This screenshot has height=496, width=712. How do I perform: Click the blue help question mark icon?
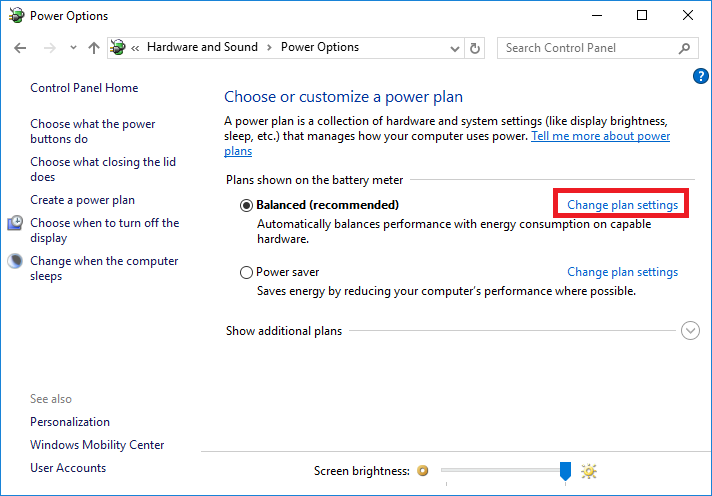click(700, 77)
